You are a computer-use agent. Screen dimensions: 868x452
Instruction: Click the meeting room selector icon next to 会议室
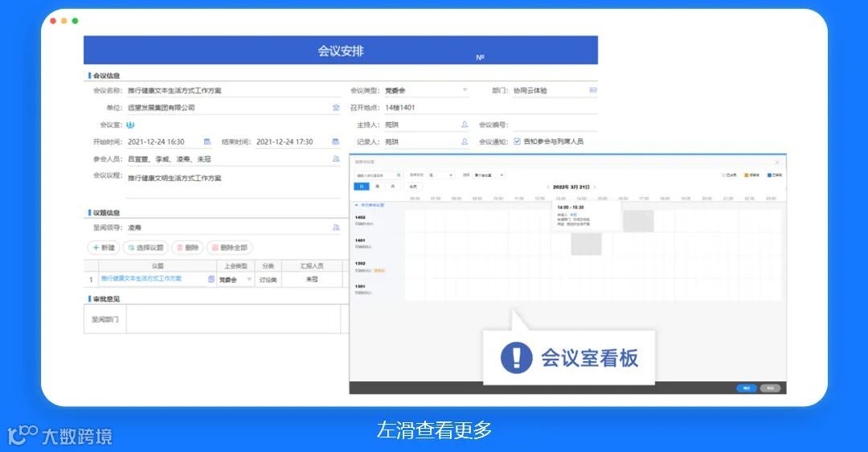tap(130, 125)
